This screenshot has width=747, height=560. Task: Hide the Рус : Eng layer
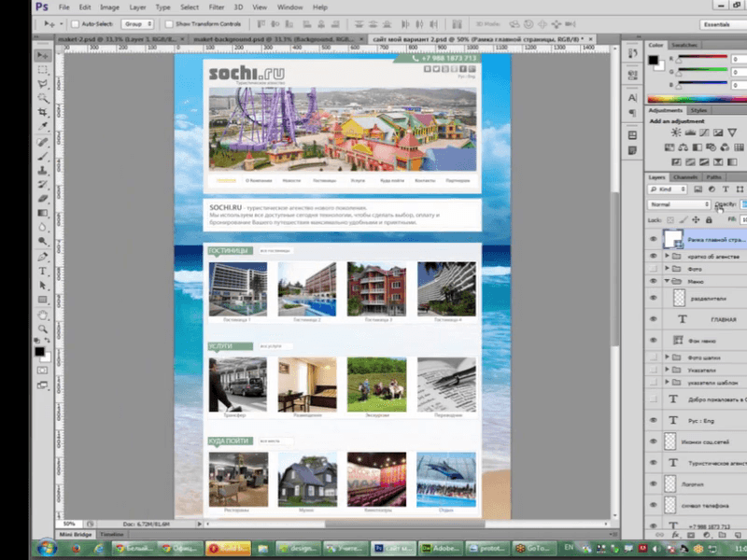point(653,421)
